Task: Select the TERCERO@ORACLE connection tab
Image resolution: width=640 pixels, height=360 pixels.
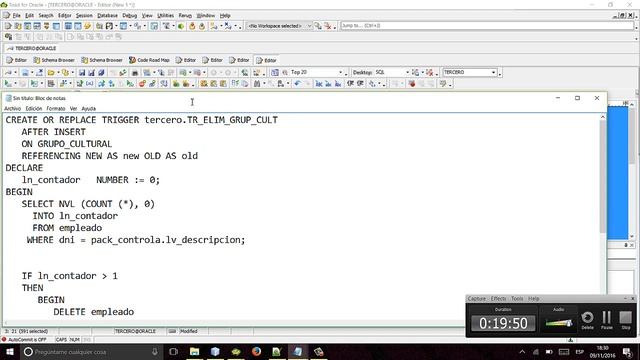Action: (32, 48)
